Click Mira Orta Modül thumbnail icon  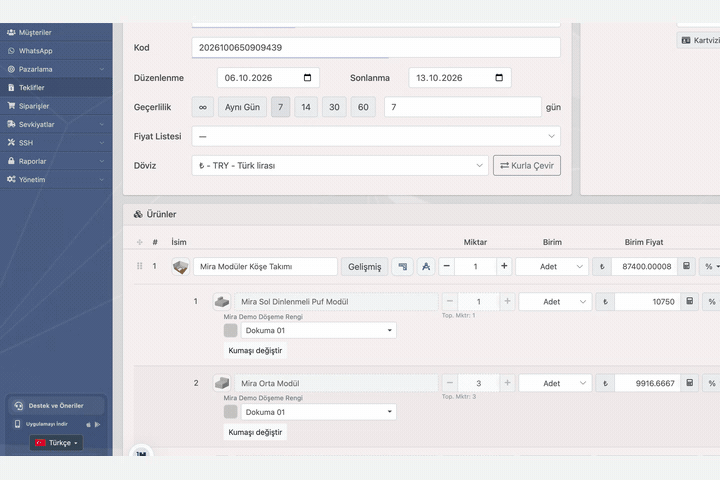[222, 383]
